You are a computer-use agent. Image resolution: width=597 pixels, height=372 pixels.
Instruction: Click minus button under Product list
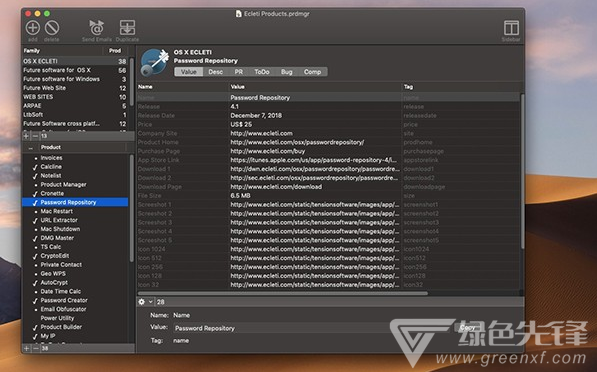[x=35, y=348]
